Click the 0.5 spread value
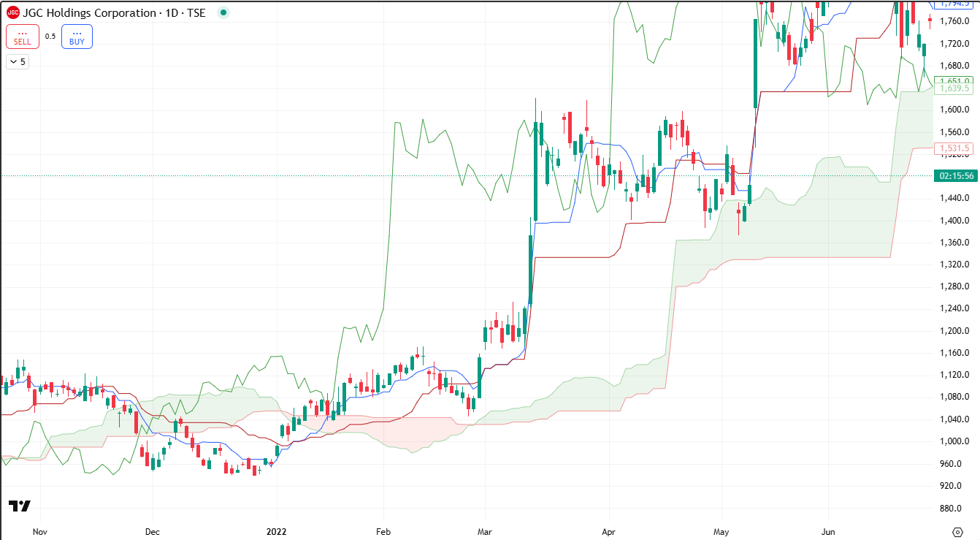Viewport: 980px width, 540px height. point(50,37)
